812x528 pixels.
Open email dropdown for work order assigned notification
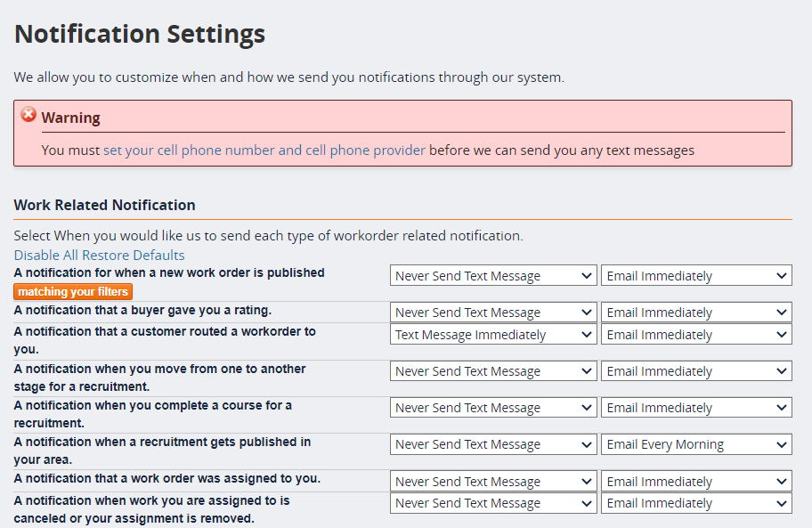696,481
